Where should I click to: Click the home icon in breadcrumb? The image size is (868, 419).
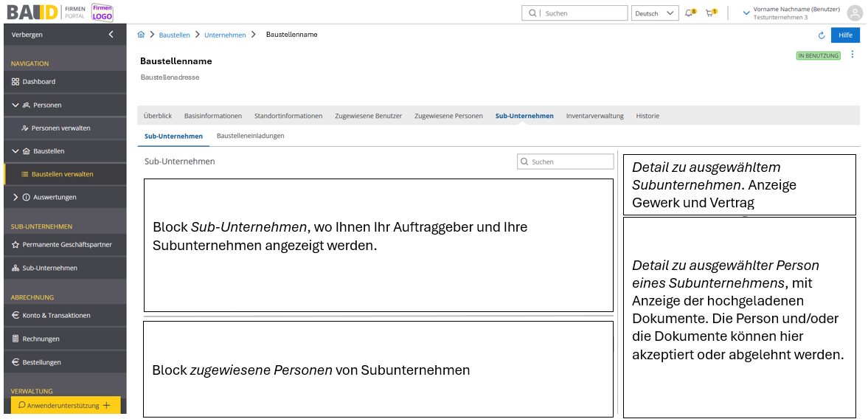(x=141, y=35)
